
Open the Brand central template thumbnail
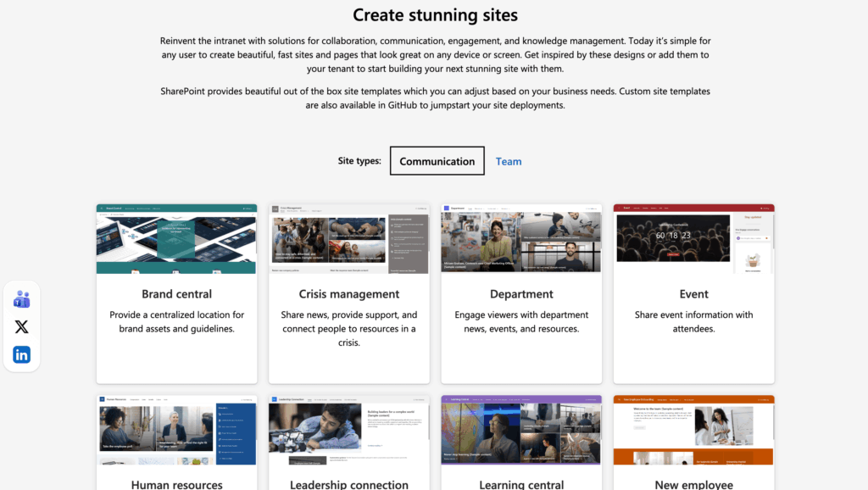[x=176, y=239]
